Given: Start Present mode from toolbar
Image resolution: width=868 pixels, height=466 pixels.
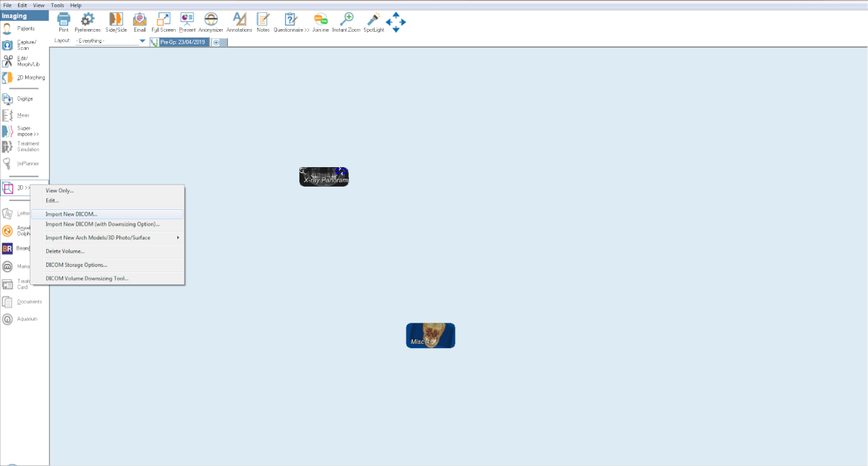Looking at the screenshot, I should pyautogui.click(x=187, y=20).
